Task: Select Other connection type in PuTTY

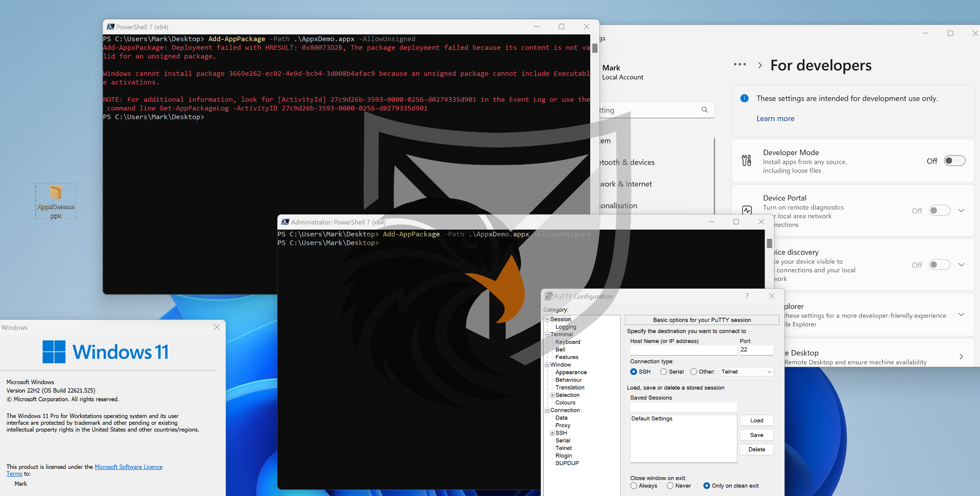Action: [x=693, y=372]
